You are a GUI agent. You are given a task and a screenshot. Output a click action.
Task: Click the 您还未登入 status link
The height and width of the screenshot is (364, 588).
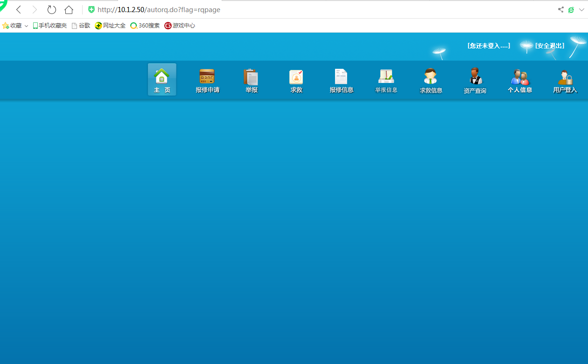(489, 46)
